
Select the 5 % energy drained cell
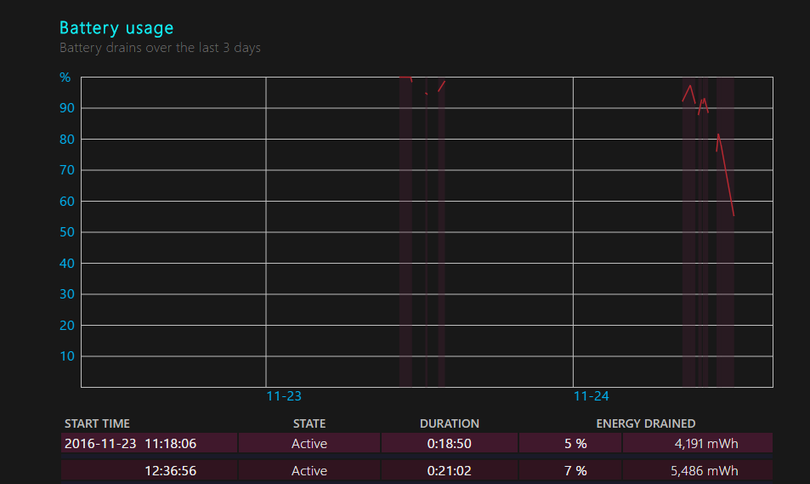tap(575, 443)
